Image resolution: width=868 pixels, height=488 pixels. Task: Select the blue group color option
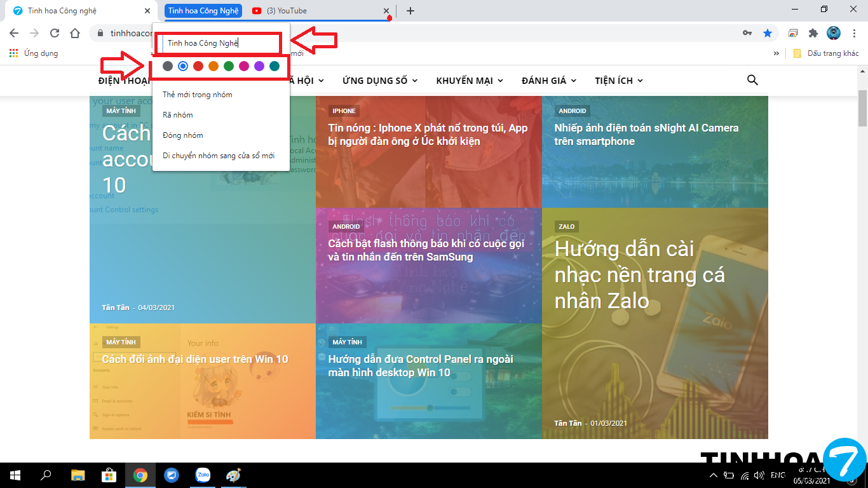[183, 65]
